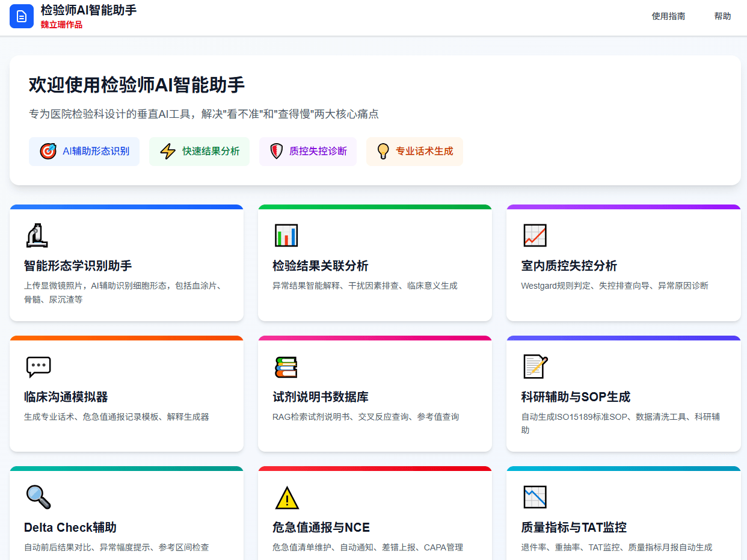Open the 使用指南 menu item
The image size is (747, 560).
point(668,16)
